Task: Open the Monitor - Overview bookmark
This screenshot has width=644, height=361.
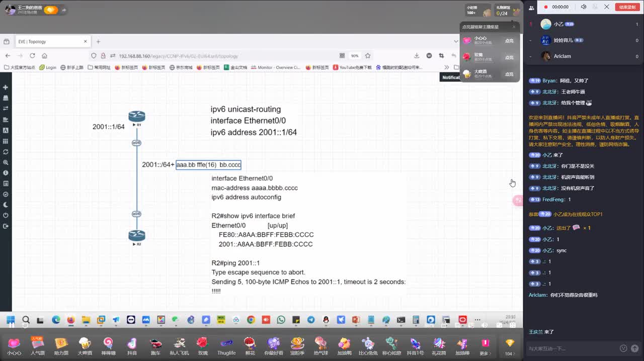Action: [x=276, y=67]
